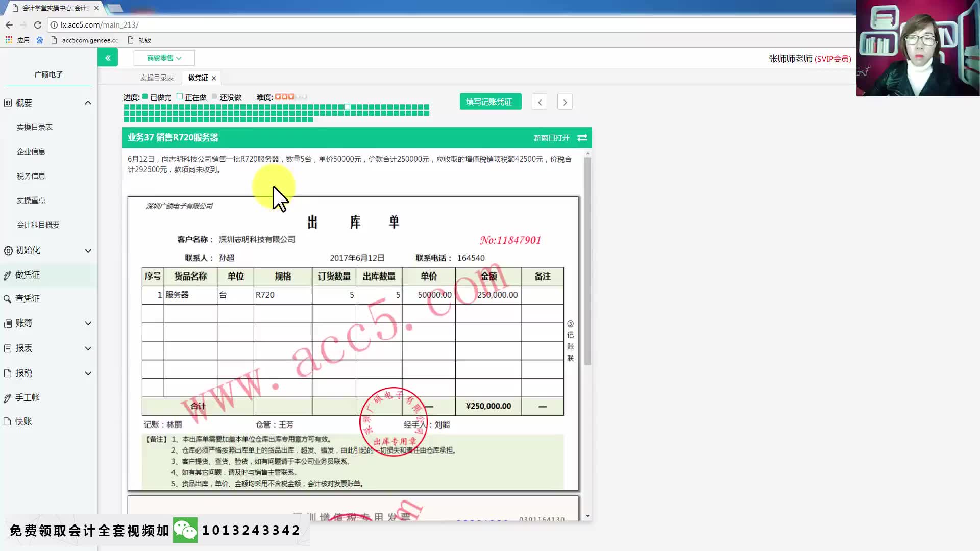
Task: Toggle the 正在做 progress legend box
Action: point(180,96)
